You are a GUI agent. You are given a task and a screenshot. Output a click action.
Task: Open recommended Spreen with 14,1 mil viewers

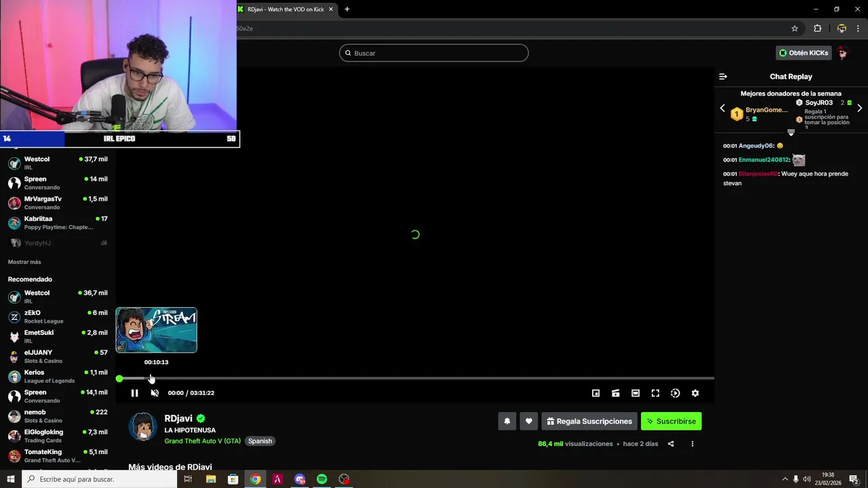pos(58,396)
